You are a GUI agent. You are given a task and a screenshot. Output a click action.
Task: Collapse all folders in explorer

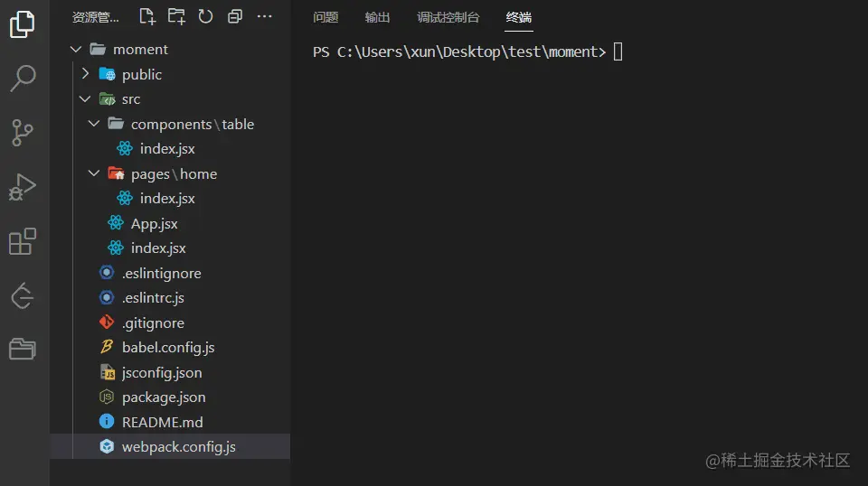235,16
